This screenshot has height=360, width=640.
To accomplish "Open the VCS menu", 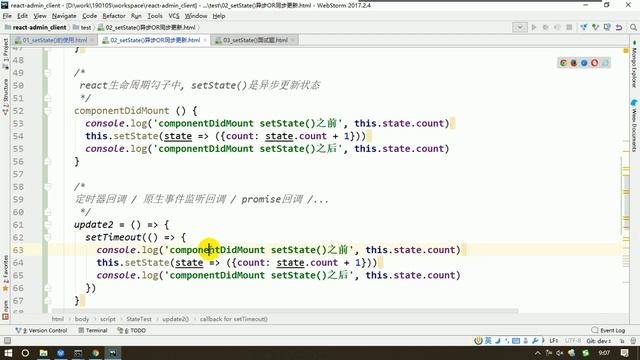I will point(174,16).
